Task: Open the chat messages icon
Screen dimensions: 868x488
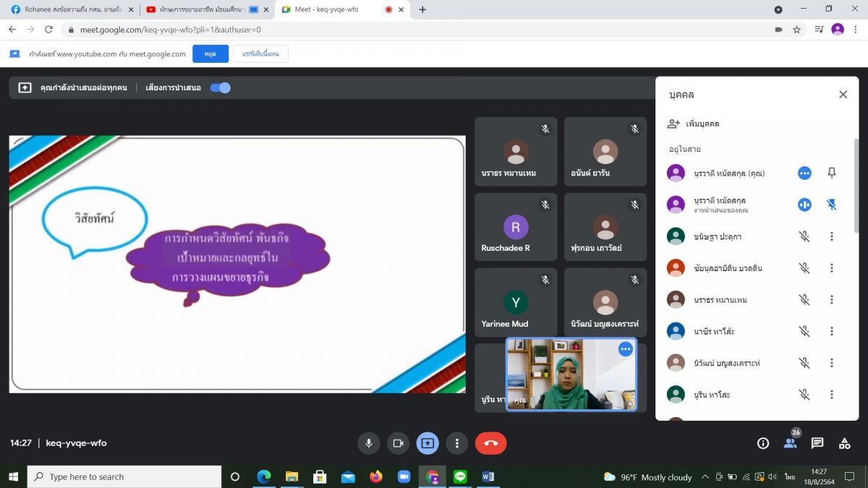Action: click(x=817, y=443)
